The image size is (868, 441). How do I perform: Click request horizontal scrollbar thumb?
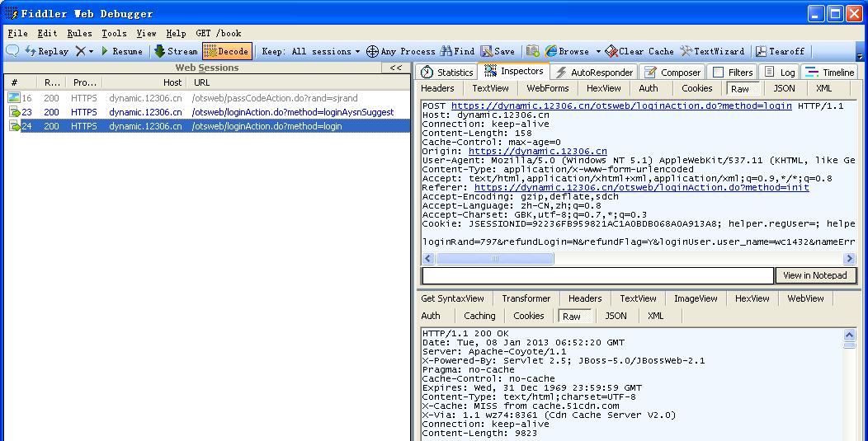coord(495,258)
